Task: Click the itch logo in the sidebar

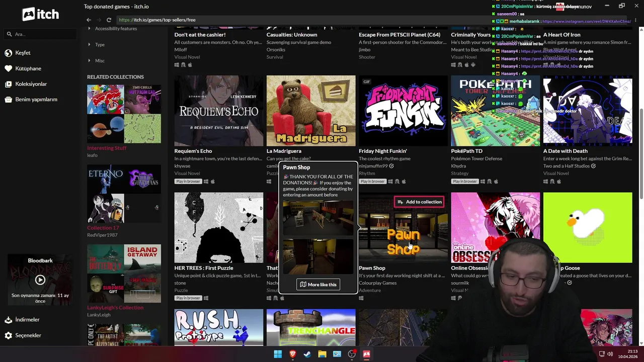Action: pyautogui.click(x=40, y=14)
